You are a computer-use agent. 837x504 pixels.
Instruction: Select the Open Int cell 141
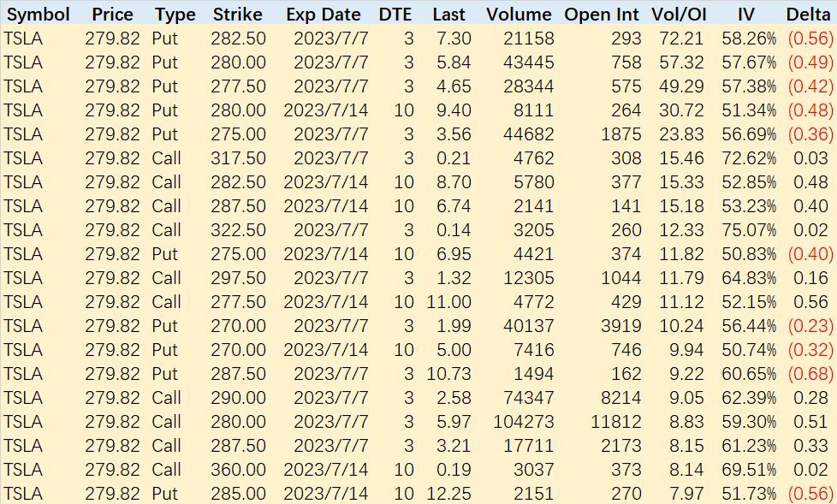626,206
